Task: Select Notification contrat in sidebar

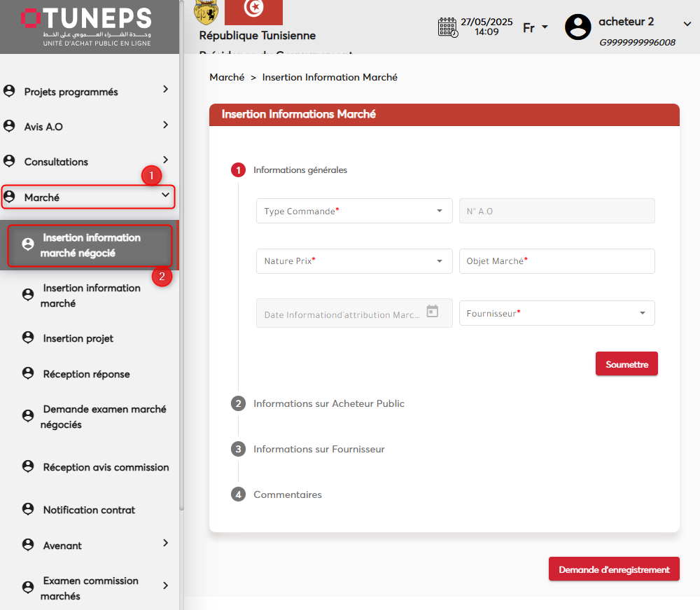Action: [89, 510]
